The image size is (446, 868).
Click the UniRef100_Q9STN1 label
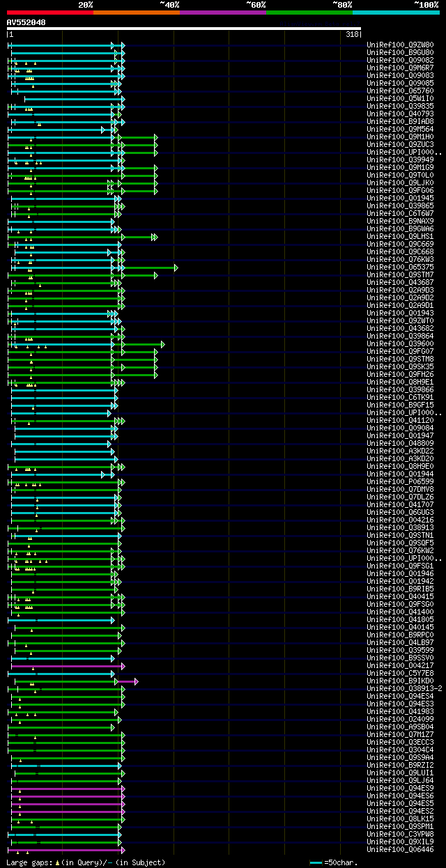400,536
